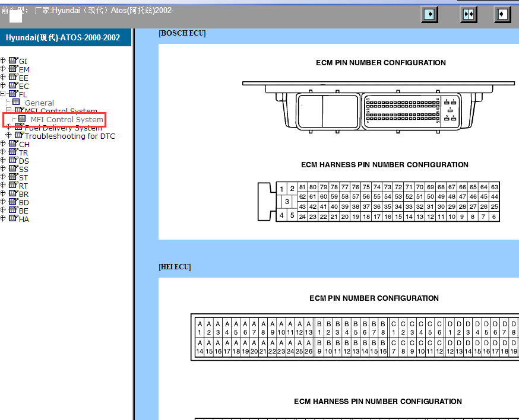Click pin 63 in BOSCH harness table
This screenshot has height=420, width=519.
495,187
